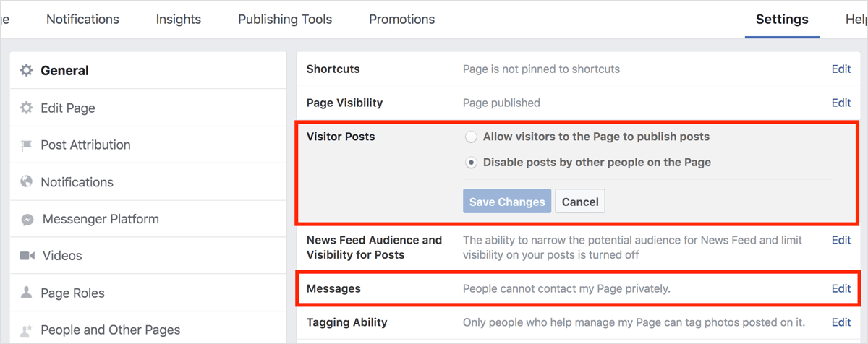868x344 pixels.
Task: Click the Messenger Platform chat bubble icon
Action: pos(27,219)
